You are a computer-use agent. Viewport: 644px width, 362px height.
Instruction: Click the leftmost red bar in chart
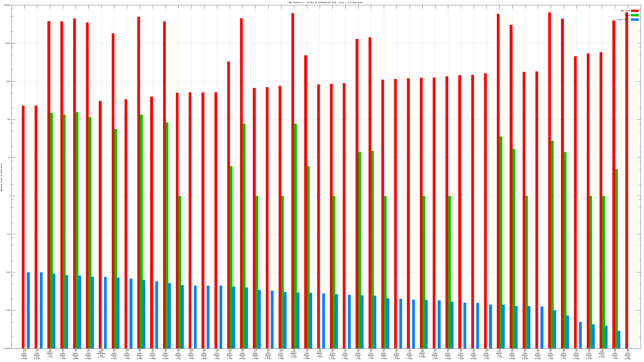coord(23,225)
